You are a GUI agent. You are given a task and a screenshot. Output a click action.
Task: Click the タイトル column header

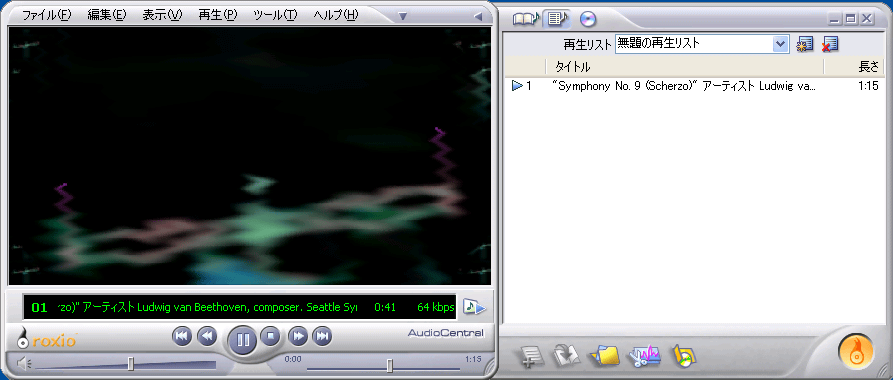(x=685, y=67)
